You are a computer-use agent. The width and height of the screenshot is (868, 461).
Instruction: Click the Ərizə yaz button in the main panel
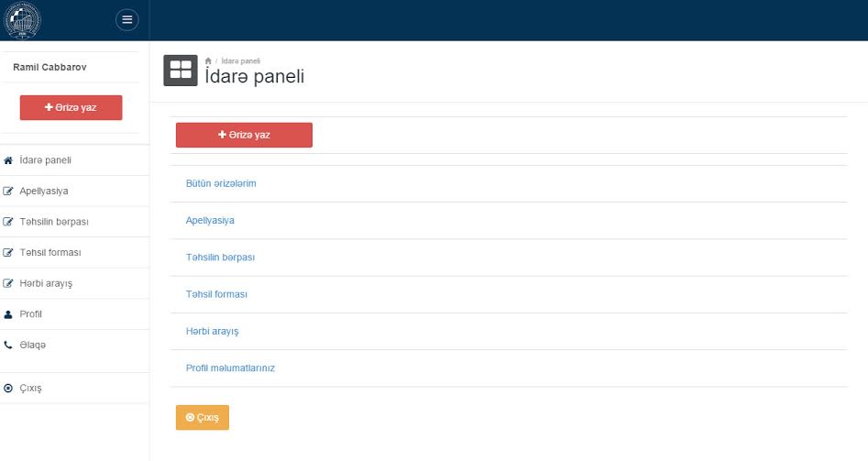[244, 135]
